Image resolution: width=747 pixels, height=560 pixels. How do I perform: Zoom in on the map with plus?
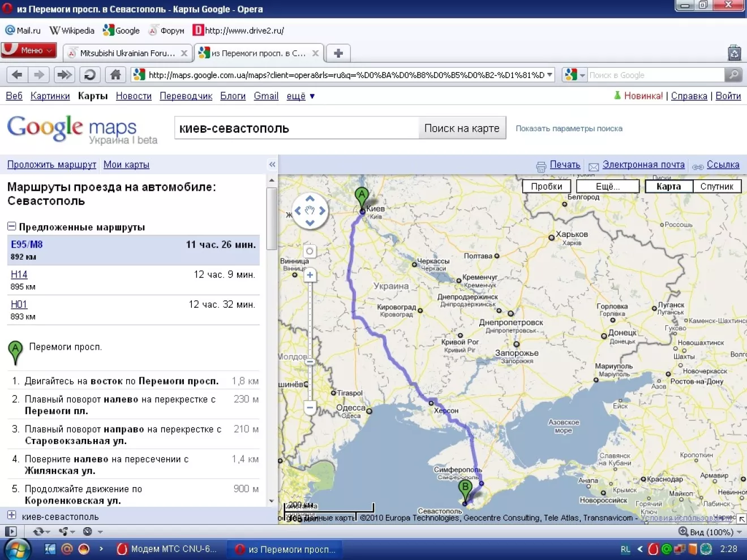click(310, 275)
